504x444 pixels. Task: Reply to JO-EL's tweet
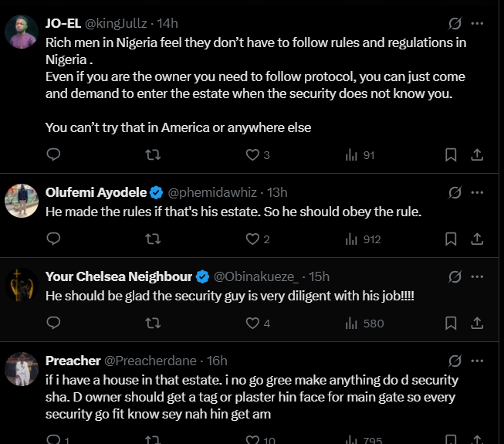[x=53, y=155]
